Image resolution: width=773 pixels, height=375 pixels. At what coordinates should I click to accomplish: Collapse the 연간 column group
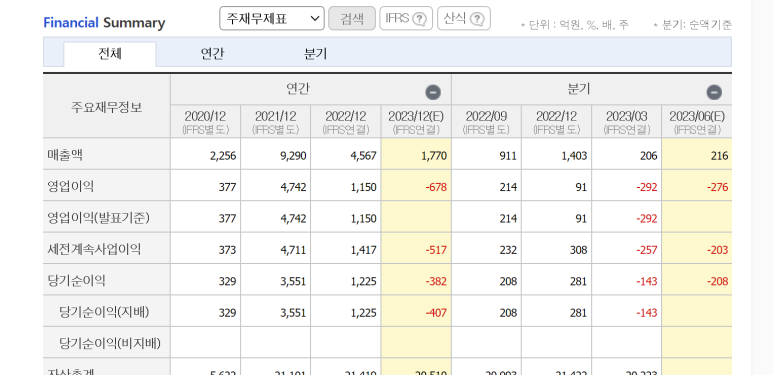click(433, 93)
